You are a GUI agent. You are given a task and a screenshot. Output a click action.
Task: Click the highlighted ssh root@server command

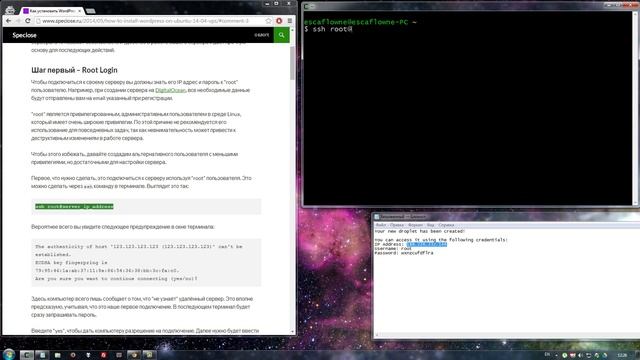74,207
